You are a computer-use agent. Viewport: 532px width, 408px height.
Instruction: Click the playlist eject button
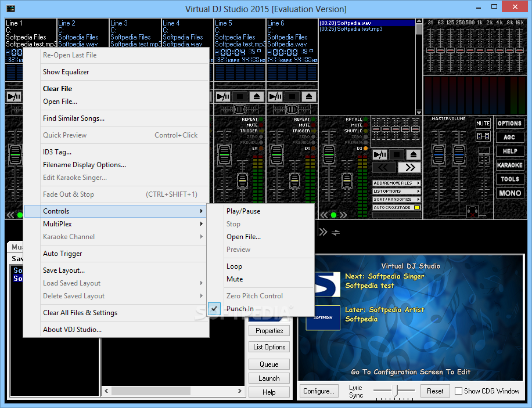coord(414,154)
